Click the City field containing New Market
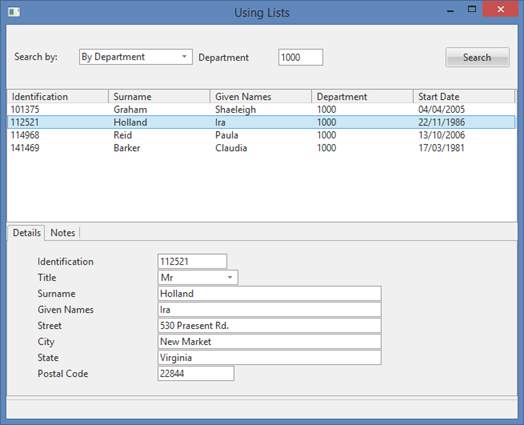The height and width of the screenshot is (425, 524). pos(269,341)
